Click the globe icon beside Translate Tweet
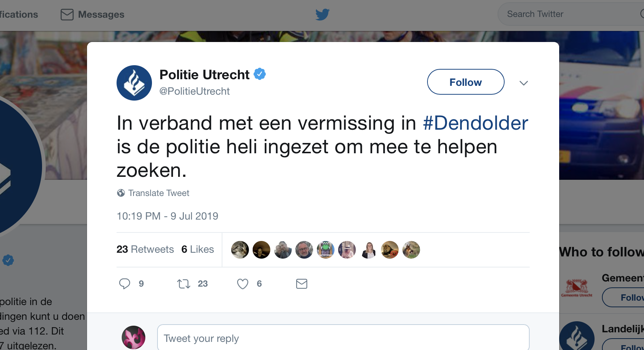Viewport: 644px width, 350px height. tap(121, 193)
